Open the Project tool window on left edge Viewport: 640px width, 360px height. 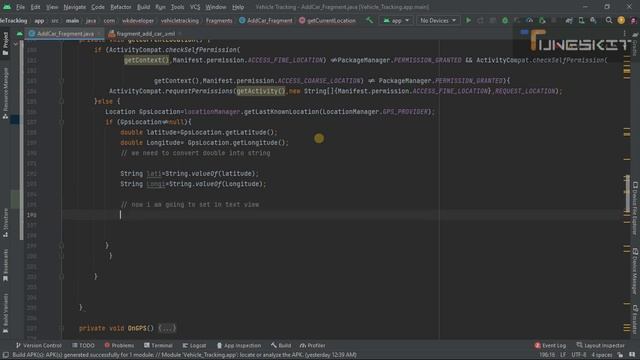tap(5, 44)
